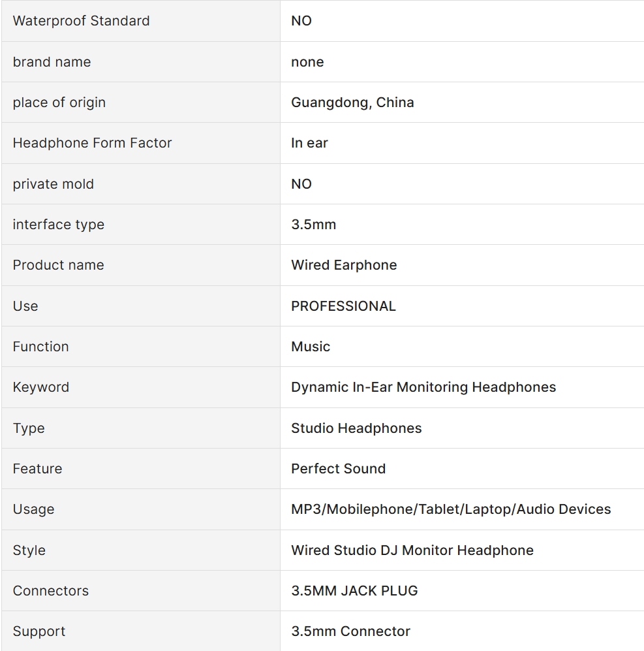Select the Music function value
Viewport: 644px width, 651px height.
(x=311, y=347)
